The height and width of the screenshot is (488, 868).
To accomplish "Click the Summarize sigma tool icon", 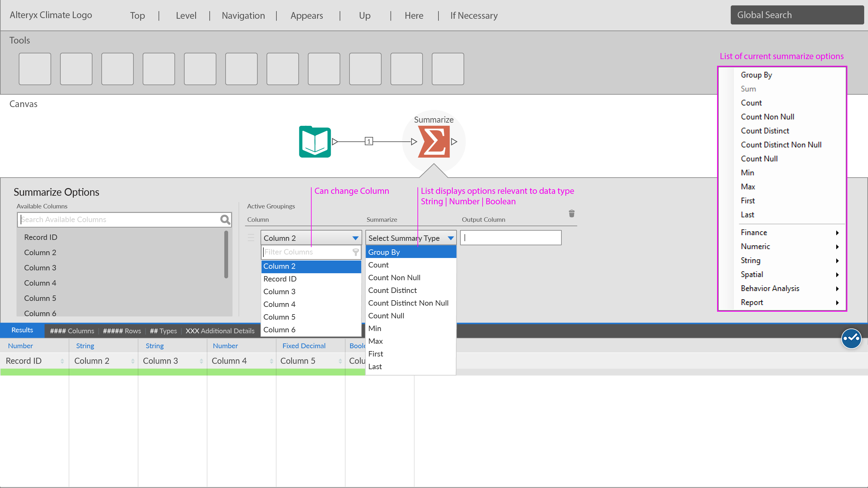I will point(434,142).
